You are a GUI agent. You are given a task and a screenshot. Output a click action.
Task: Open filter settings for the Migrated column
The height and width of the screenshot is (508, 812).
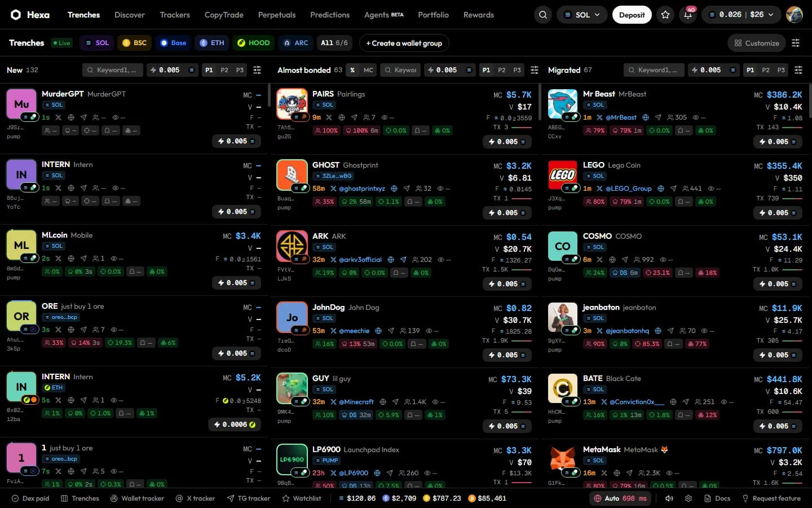tap(798, 70)
